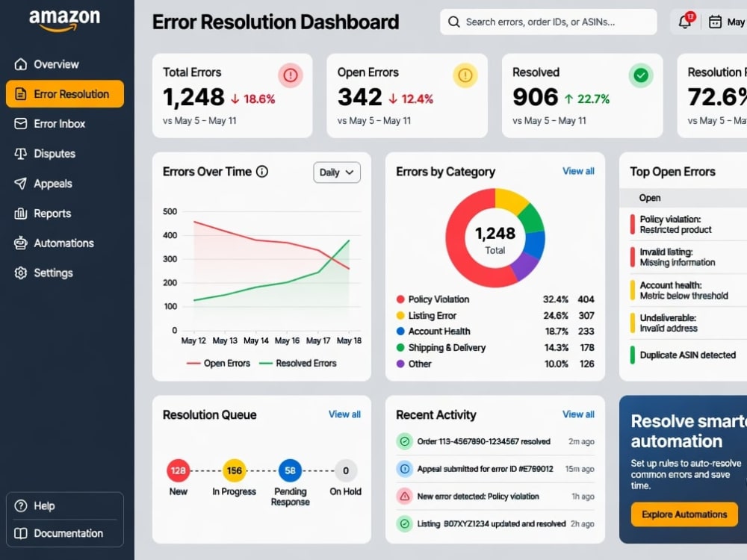
Task: Click the Amazon logo
Action: pos(65,20)
